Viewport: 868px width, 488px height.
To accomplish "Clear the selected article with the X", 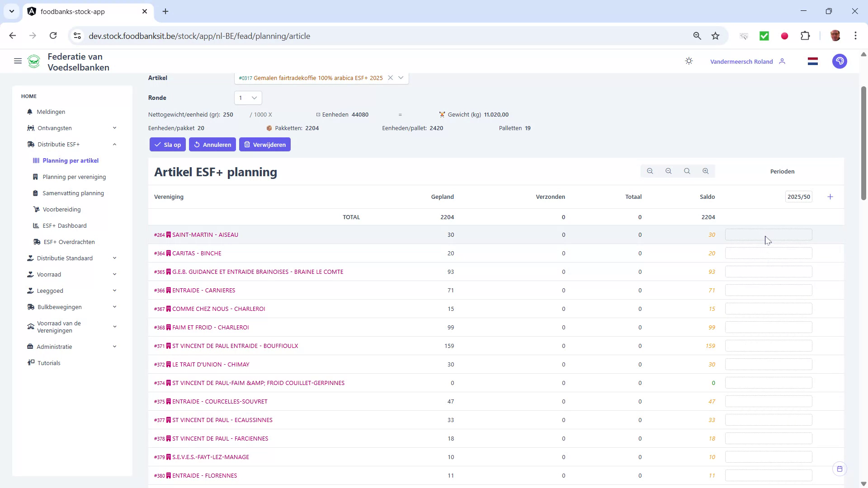I will tap(390, 78).
